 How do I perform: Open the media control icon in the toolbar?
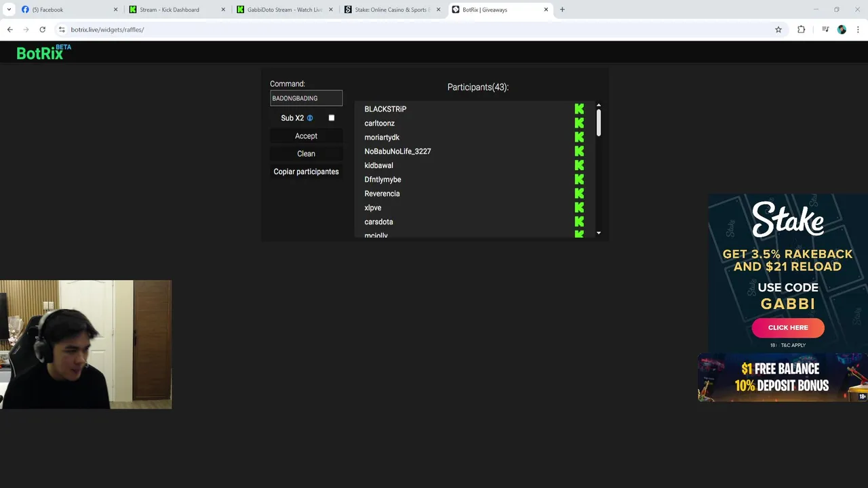click(825, 30)
